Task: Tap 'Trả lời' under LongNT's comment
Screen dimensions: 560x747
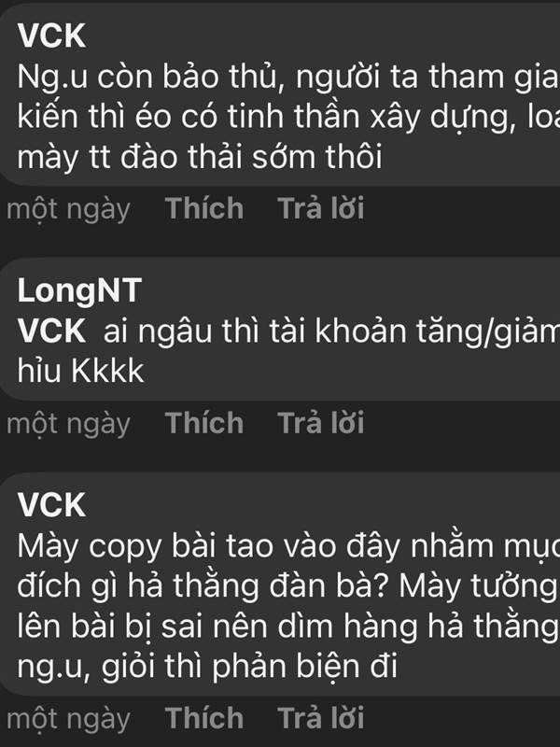Action: pos(320,423)
